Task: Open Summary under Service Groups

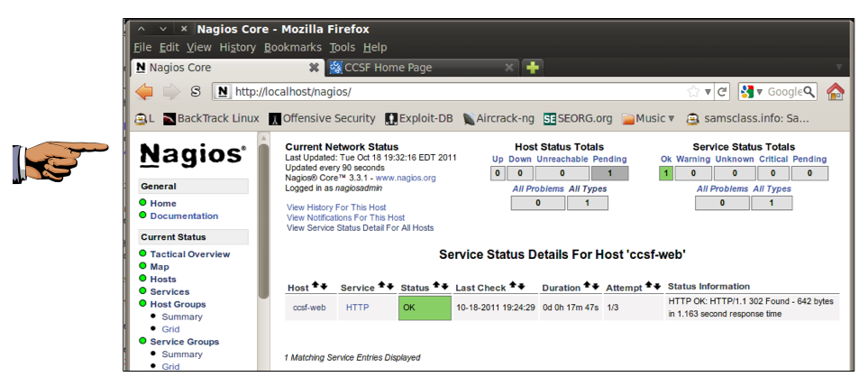Action: click(182, 354)
